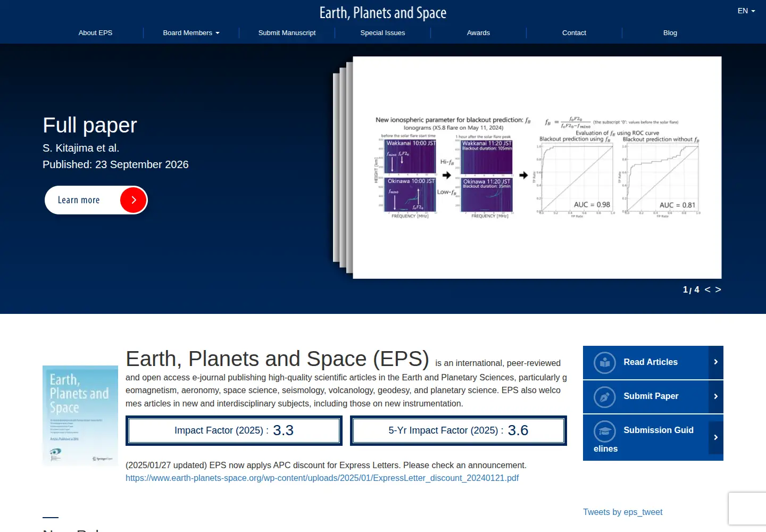Viewport: 766px width, 532px height.
Task: Open the Awards page
Action: 478,33
